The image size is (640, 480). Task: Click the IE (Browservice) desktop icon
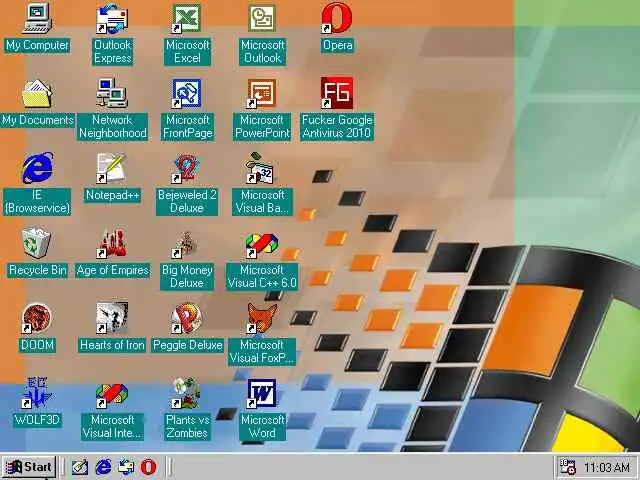click(37, 168)
